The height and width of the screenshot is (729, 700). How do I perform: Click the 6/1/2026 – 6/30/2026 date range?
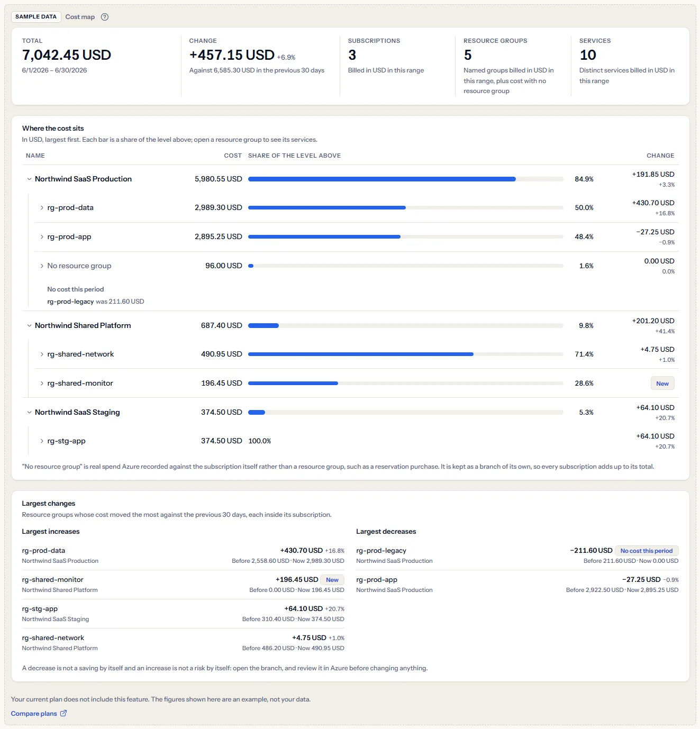click(x=54, y=70)
